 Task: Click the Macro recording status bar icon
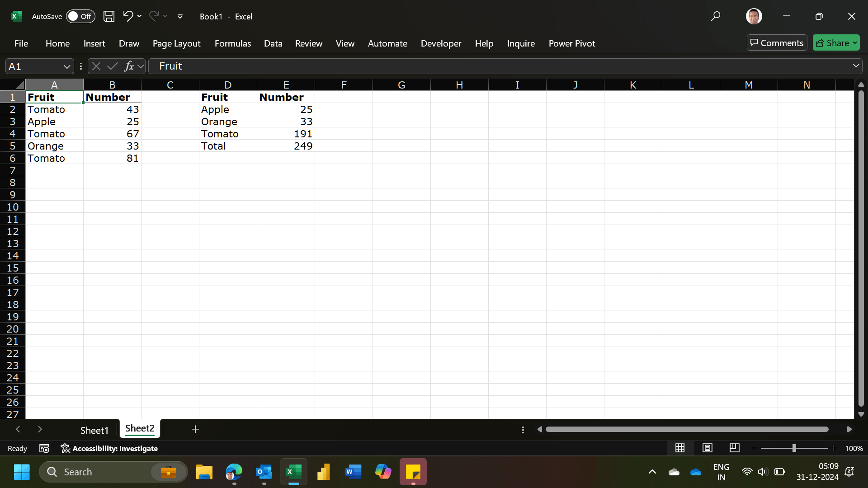point(44,448)
